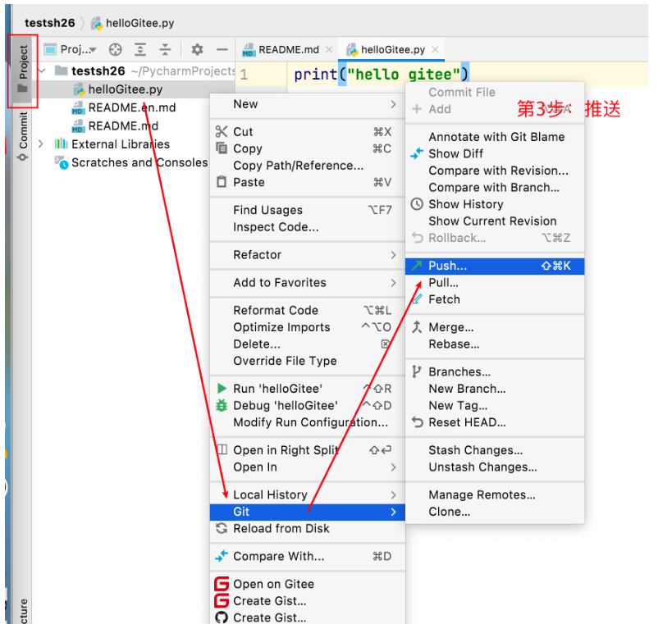The height and width of the screenshot is (624, 672).
Task: Choose Manage Remotes
Action: [x=495, y=494]
